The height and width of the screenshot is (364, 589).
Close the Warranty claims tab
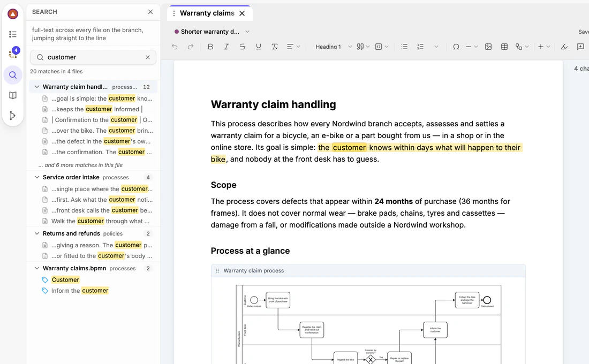pos(242,13)
